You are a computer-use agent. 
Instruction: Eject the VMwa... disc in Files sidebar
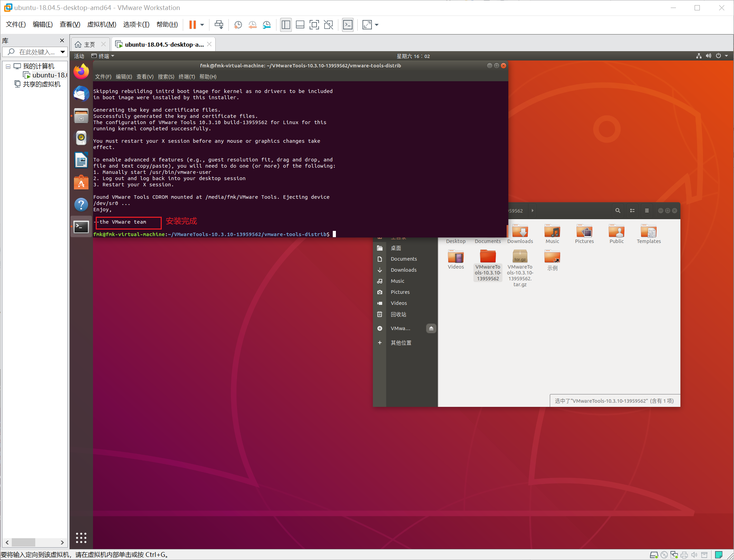431,328
